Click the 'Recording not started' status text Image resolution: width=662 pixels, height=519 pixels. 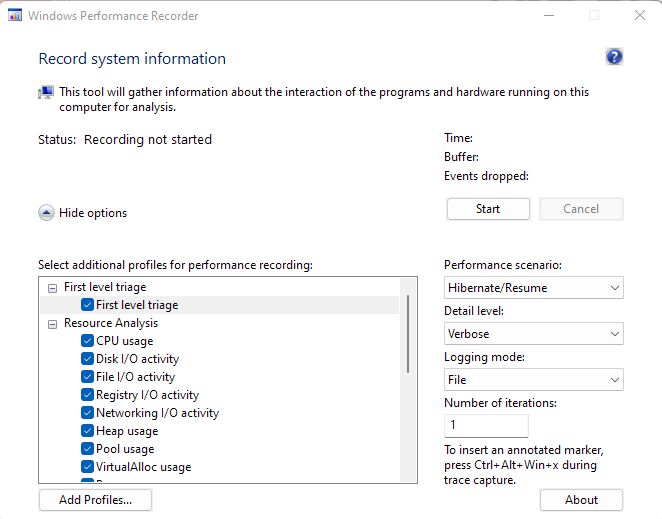click(x=148, y=139)
